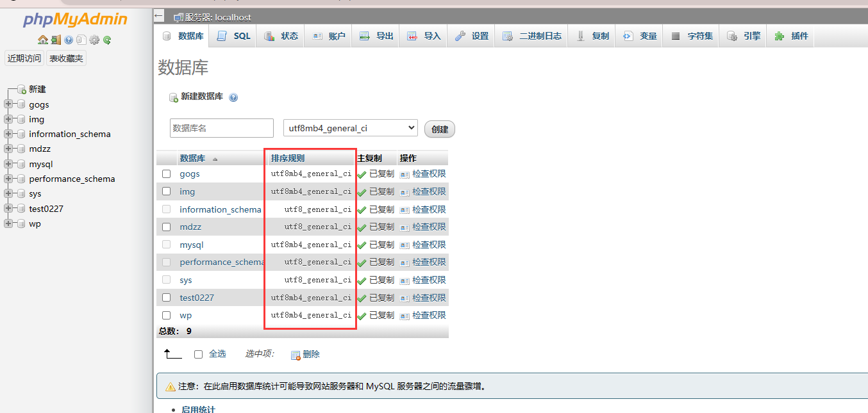Image resolution: width=868 pixels, height=413 pixels.
Task: Open the 账户 tab
Action: pyautogui.click(x=328, y=36)
